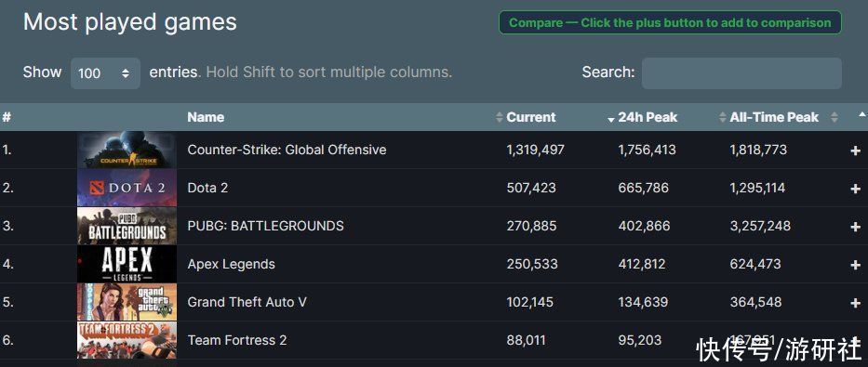This screenshot has height=367, width=868.
Task: Open Apex Legends logo thumbnail
Action: [127, 264]
